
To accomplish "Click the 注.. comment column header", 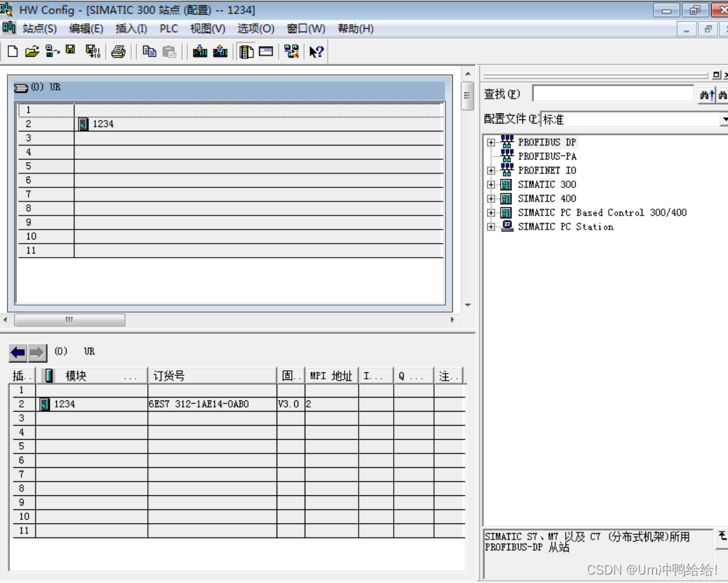I will coord(449,376).
